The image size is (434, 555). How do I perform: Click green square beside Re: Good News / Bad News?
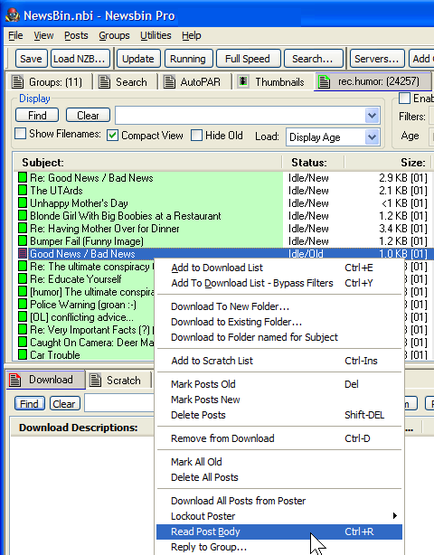[x=22, y=178]
